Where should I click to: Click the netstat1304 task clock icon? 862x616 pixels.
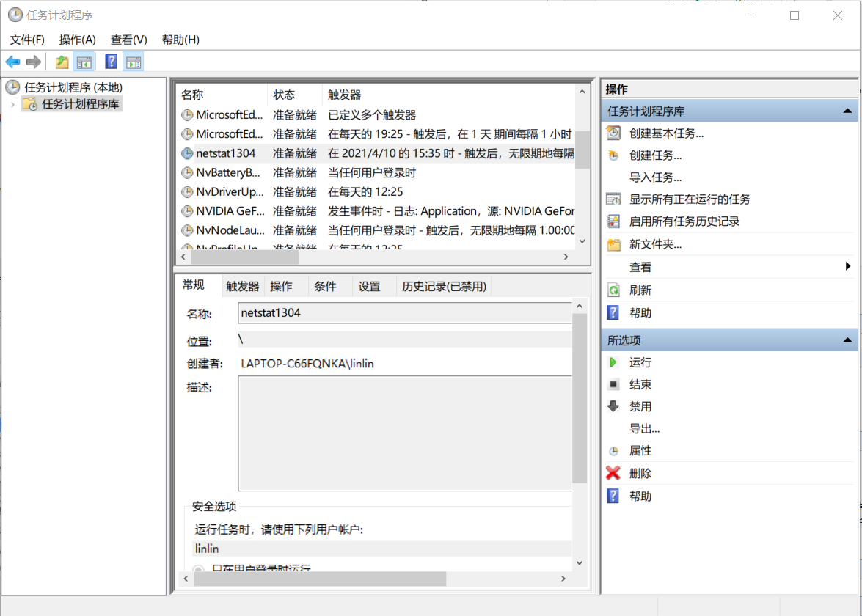tap(188, 153)
